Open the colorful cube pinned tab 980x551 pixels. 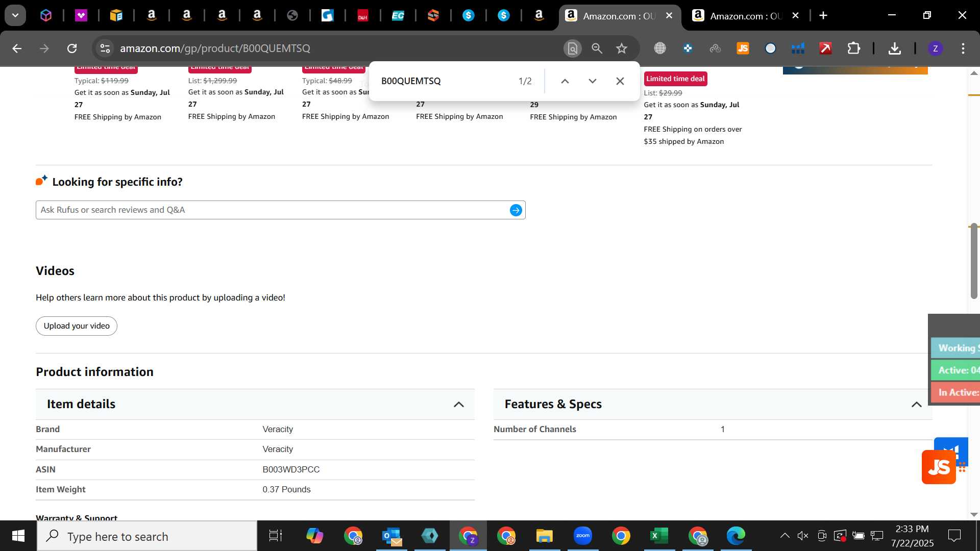46,16
